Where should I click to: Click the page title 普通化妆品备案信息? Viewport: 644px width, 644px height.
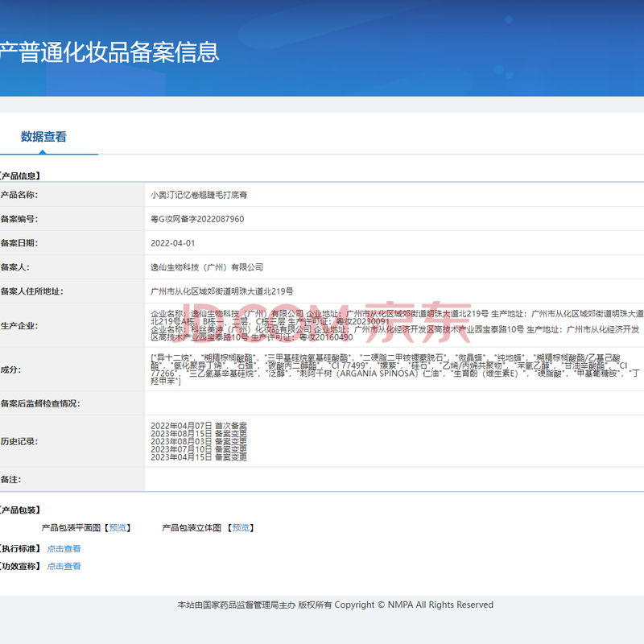click(x=109, y=52)
